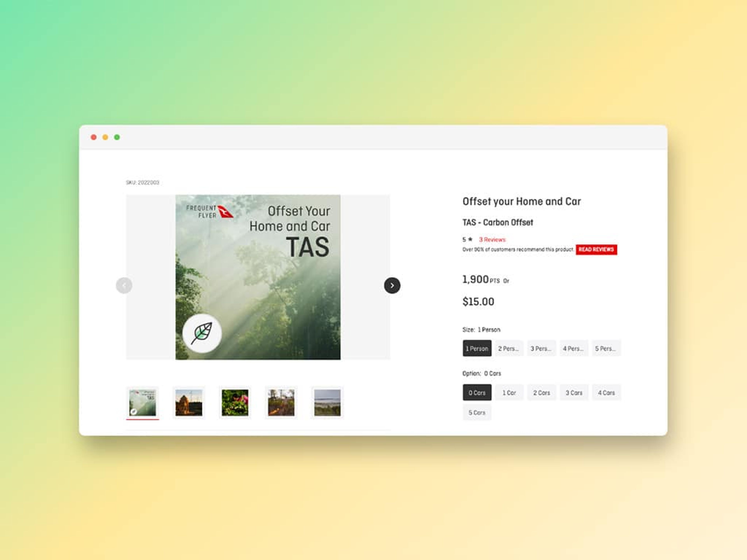747x560 pixels.
Task: Pick the 5 Cars option
Action: [477, 412]
